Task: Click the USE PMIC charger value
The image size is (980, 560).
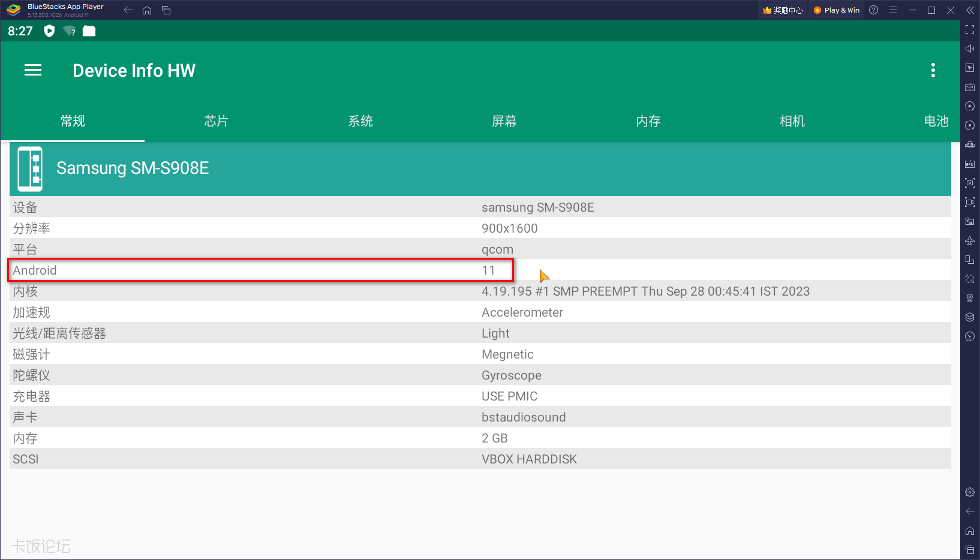Action: click(510, 396)
